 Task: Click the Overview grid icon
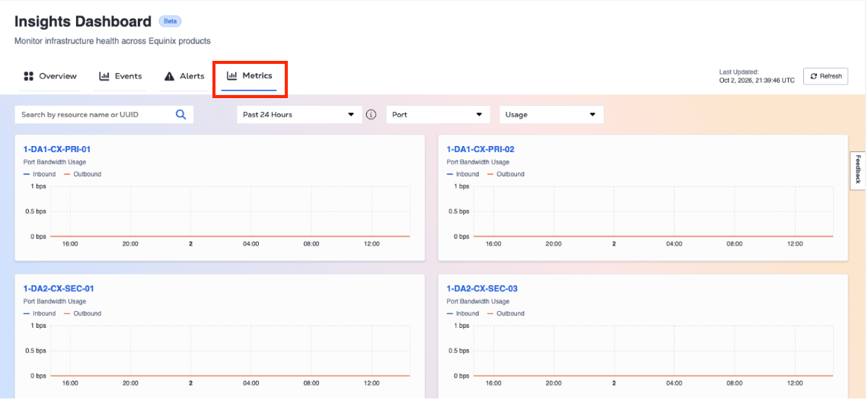tap(29, 76)
